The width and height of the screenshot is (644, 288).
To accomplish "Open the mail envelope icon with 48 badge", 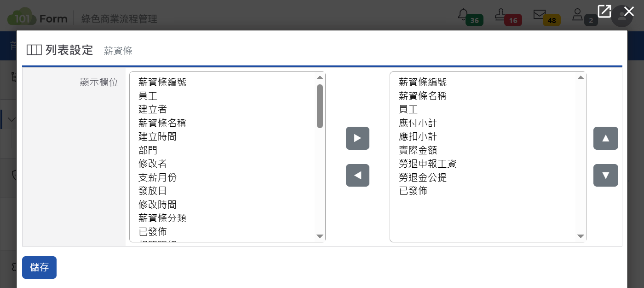I will 539,14.
